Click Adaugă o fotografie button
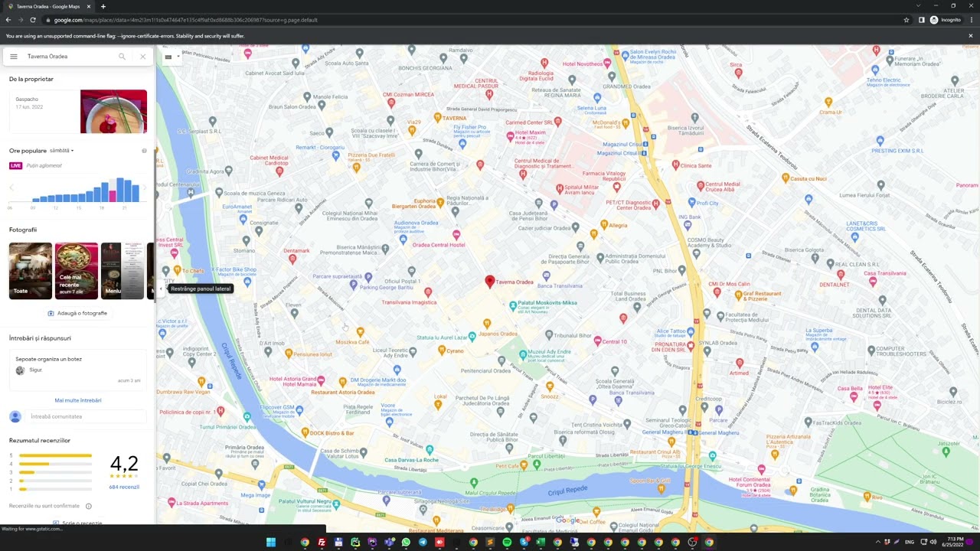980x551 pixels. click(x=77, y=313)
